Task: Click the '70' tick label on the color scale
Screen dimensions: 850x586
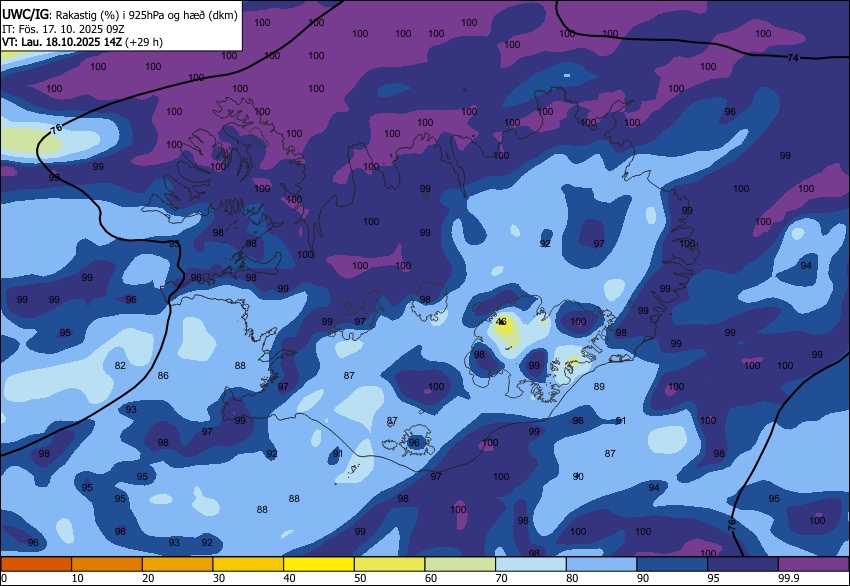Action: click(x=501, y=578)
